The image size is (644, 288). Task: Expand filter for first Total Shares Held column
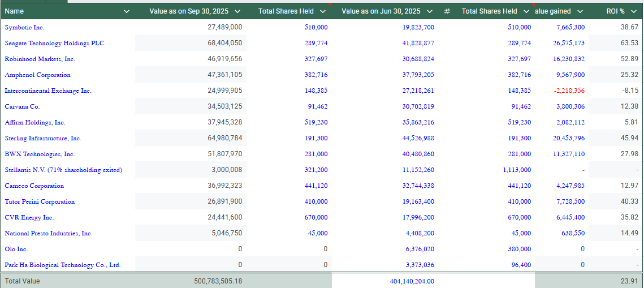(x=323, y=11)
